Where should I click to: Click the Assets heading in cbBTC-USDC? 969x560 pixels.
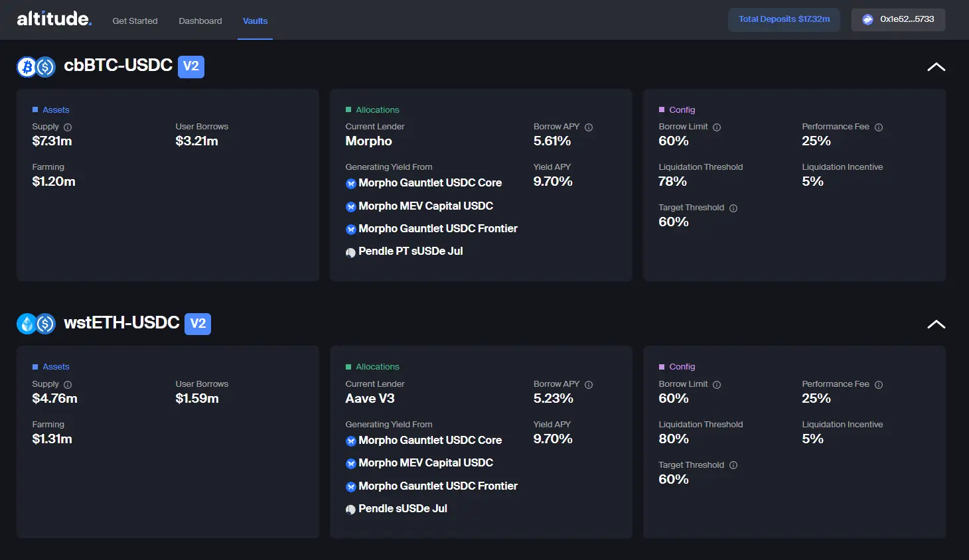(x=56, y=110)
